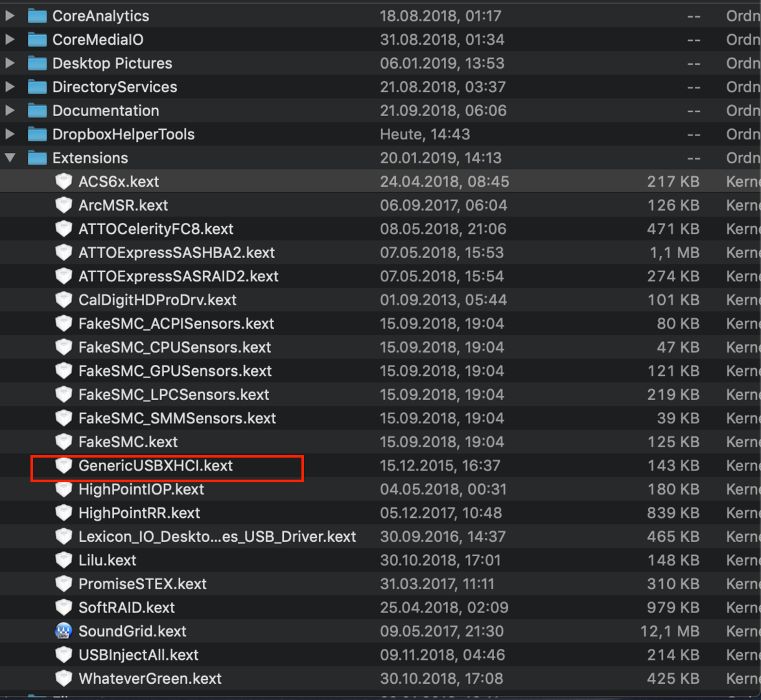Click the date Heute, 14:43
This screenshot has height=700, width=761.
click(425, 134)
